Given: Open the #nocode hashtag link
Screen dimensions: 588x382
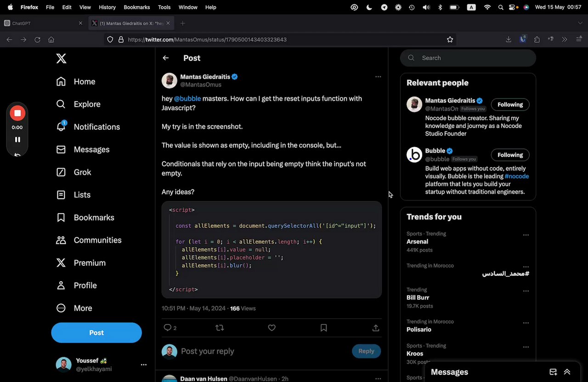Looking at the screenshot, I should [x=517, y=176].
